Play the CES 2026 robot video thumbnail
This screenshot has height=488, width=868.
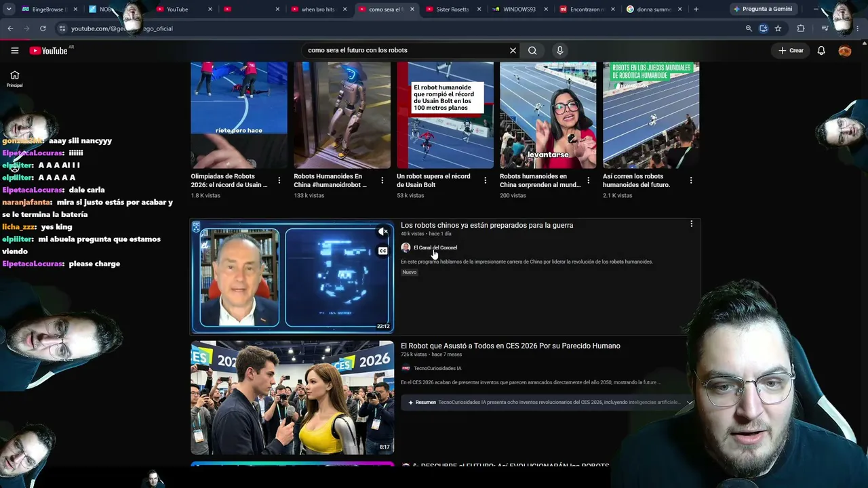tap(292, 398)
